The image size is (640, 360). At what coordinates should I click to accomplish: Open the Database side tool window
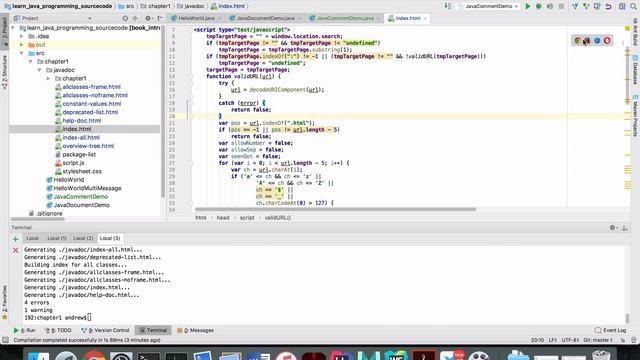click(x=636, y=69)
